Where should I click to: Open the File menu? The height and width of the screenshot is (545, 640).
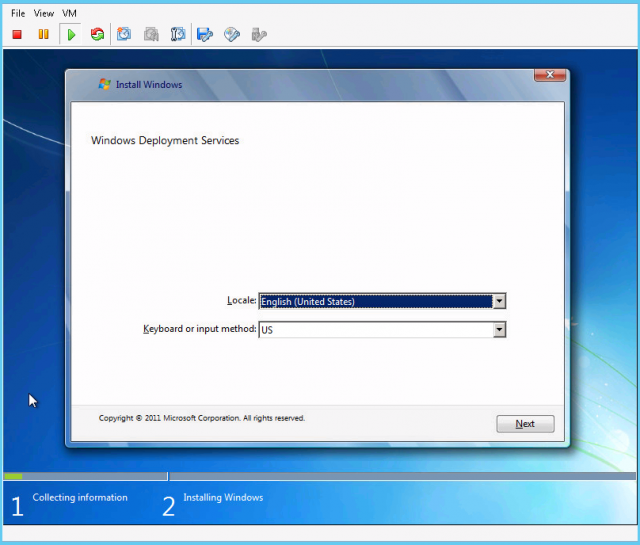point(18,13)
